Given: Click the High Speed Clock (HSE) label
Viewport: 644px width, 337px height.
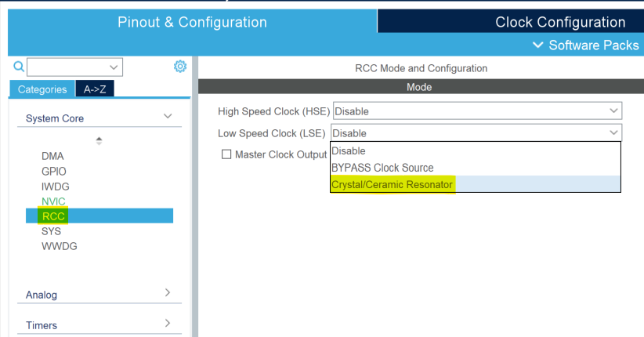Looking at the screenshot, I should coord(274,111).
